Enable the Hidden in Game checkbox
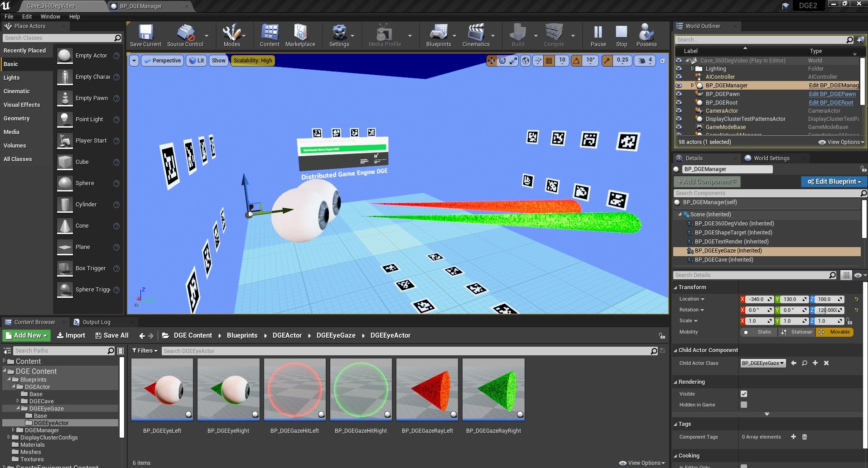This screenshot has height=468, width=868. pos(743,405)
